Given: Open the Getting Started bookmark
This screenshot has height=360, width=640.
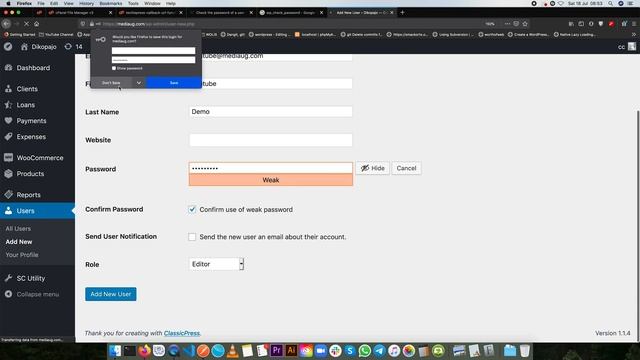Looking at the screenshot, I should [20, 35].
